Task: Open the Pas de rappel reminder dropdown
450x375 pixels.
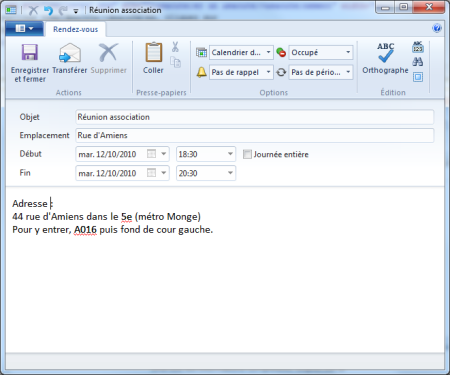Action: (268, 72)
